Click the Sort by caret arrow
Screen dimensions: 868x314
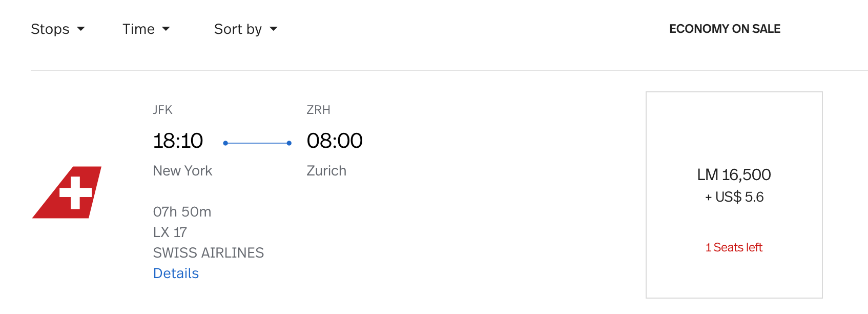point(274,29)
